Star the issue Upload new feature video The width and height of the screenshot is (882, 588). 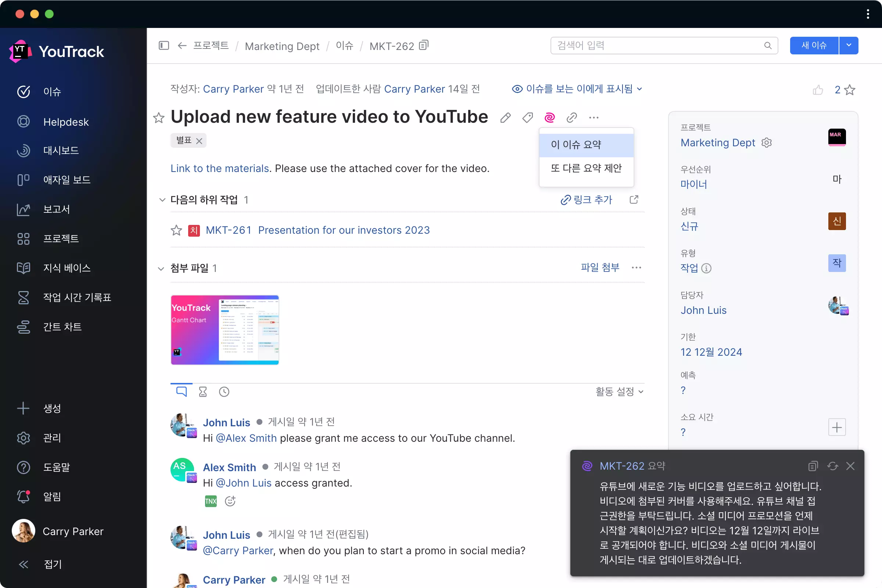[159, 117]
